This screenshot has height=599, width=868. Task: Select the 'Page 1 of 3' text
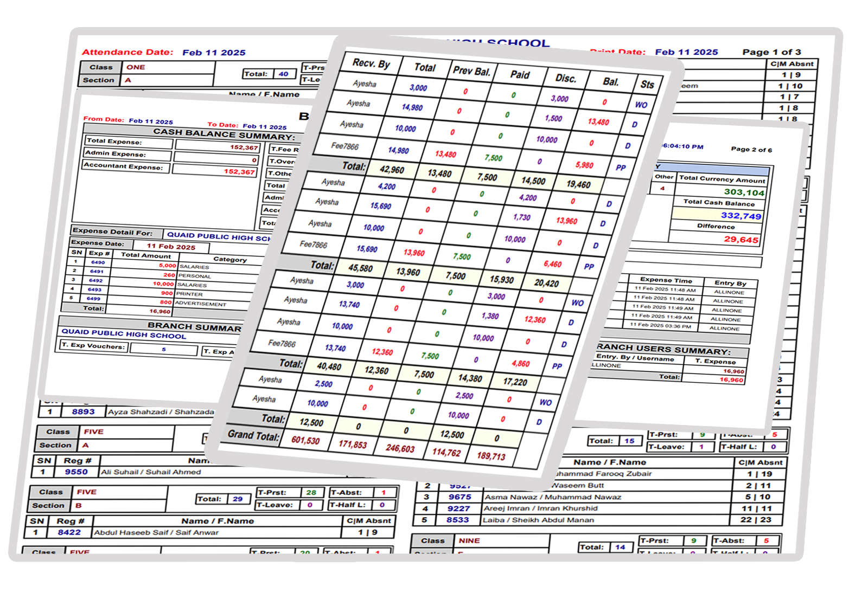(x=771, y=52)
